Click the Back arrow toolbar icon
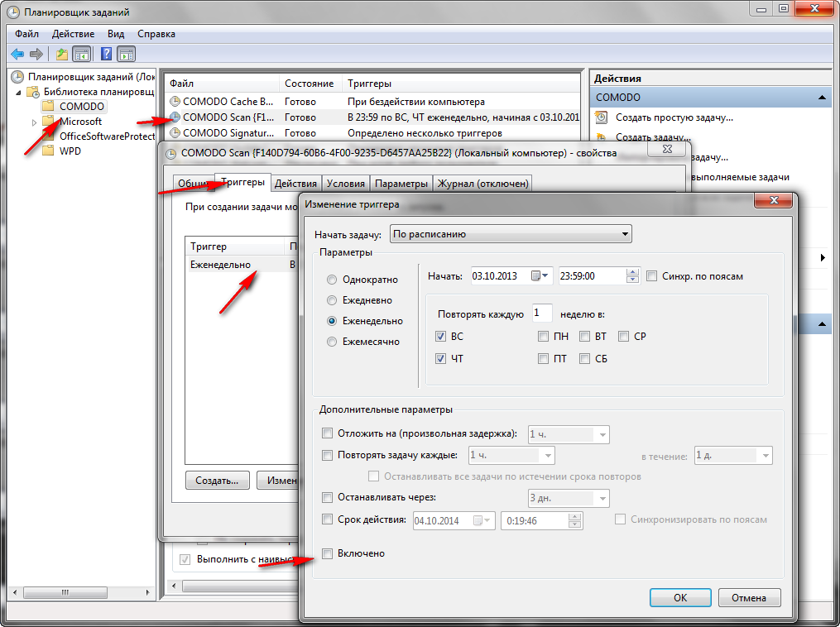Screen dimensions: 840x627 tap(17, 54)
